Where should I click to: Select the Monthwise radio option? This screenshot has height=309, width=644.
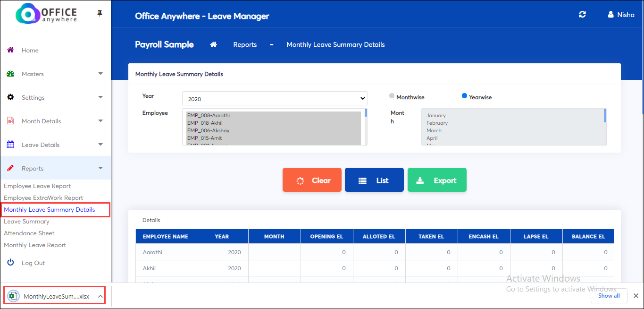point(392,96)
